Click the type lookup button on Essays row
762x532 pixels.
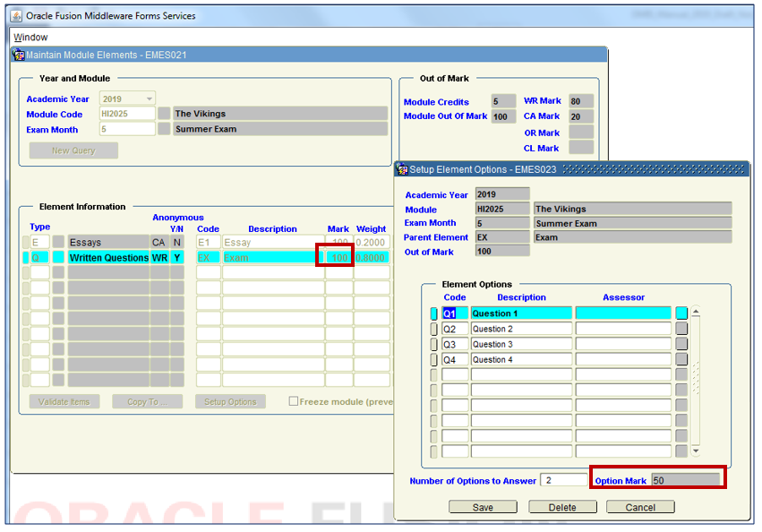[x=58, y=243]
